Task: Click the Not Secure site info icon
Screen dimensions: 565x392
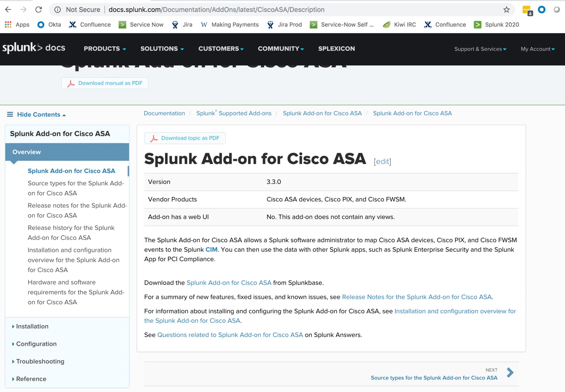Action: click(x=58, y=9)
